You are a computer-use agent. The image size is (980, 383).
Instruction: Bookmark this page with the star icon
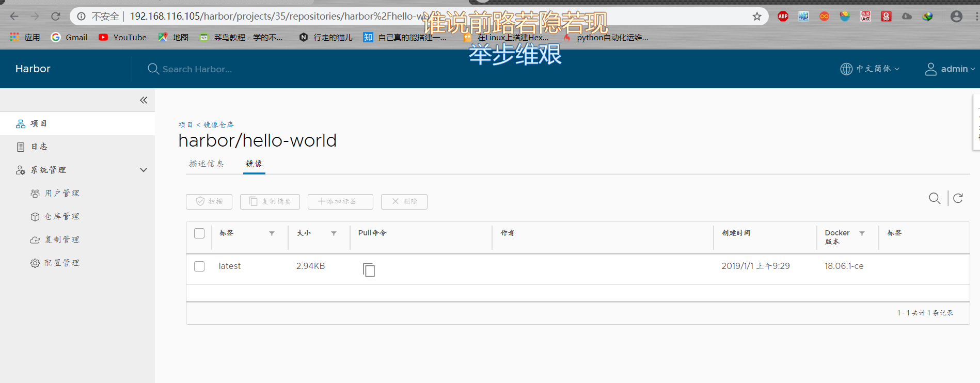coord(757,17)
